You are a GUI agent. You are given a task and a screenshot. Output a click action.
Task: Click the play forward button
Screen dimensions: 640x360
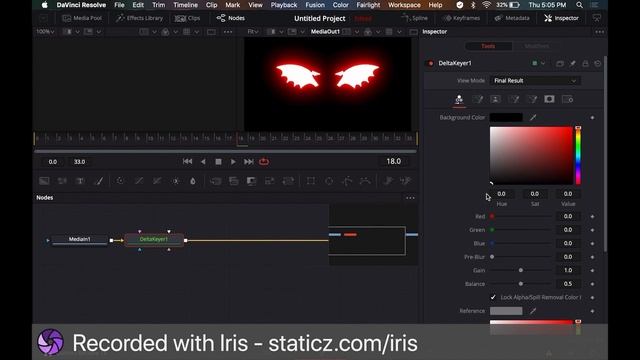[233, 162]
